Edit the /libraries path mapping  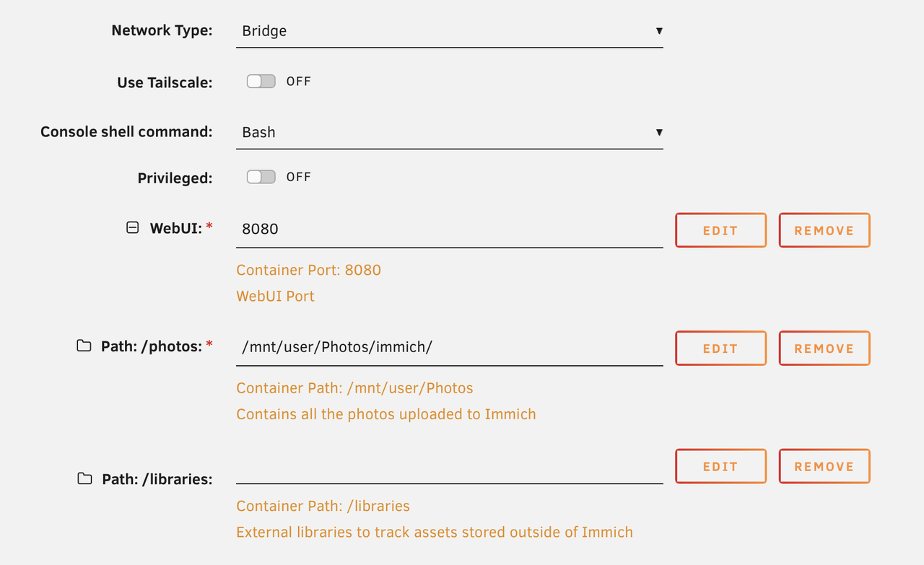coord(720,466)
